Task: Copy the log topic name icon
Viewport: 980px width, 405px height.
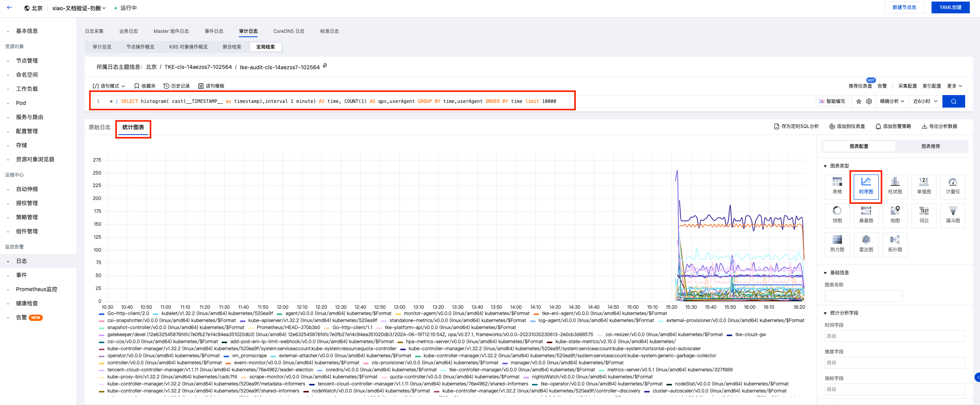Action: (325, 66)
